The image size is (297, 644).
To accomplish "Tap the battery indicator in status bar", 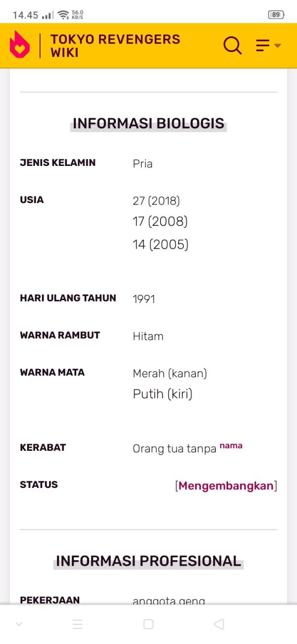I will click(276, 15).
